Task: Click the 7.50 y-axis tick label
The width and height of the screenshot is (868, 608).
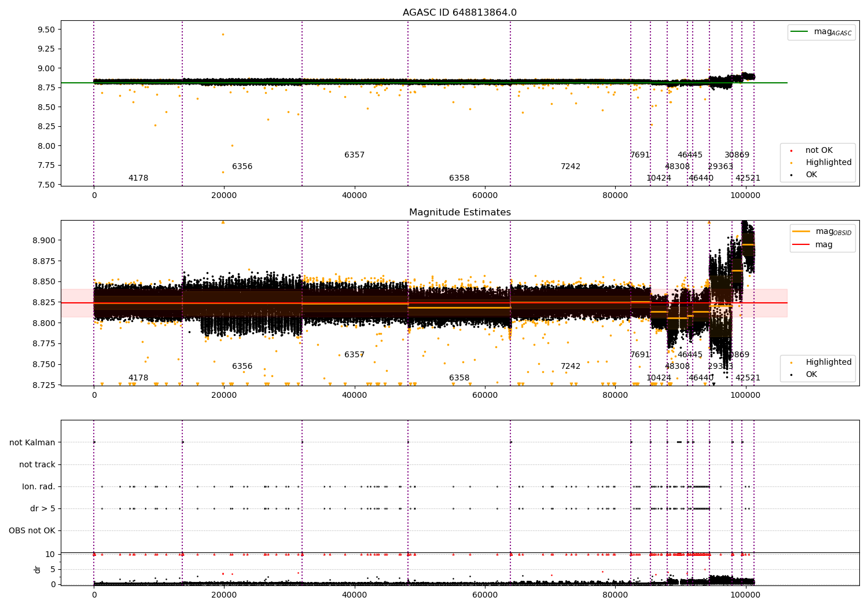Action: pyautogui.click(x=45, y=185)
